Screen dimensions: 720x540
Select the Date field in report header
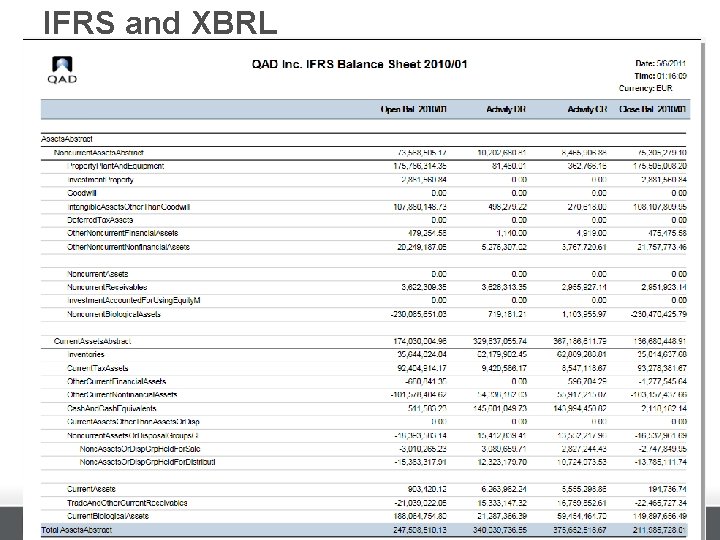tap(660, 63)
